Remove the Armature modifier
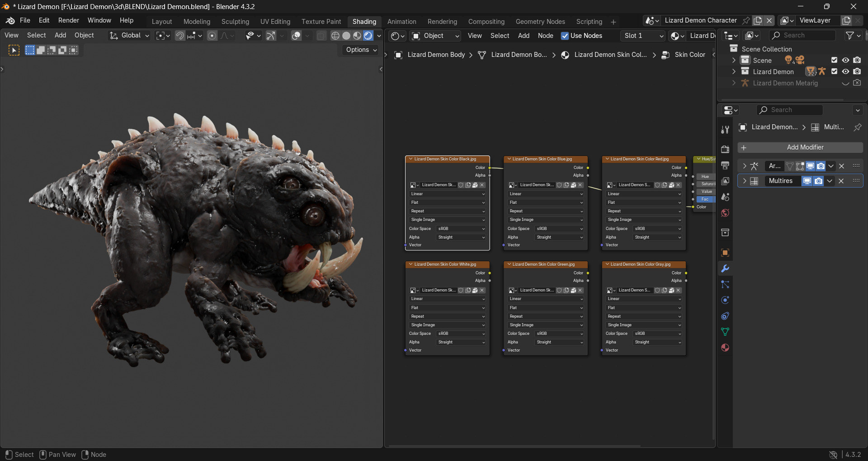This screenshot has width=868, height=461. tap(841, 166)
